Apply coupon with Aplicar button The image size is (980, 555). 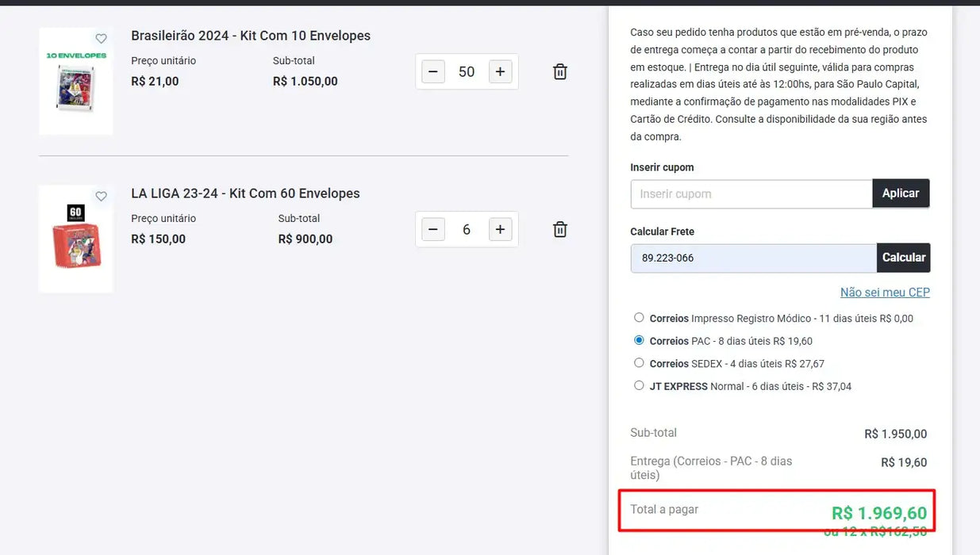[901, 193]
